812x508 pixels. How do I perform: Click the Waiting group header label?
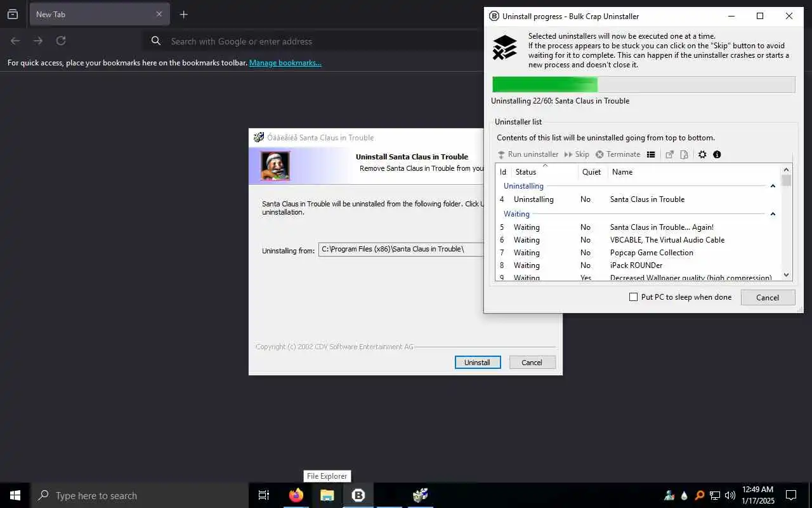(516, 214)
